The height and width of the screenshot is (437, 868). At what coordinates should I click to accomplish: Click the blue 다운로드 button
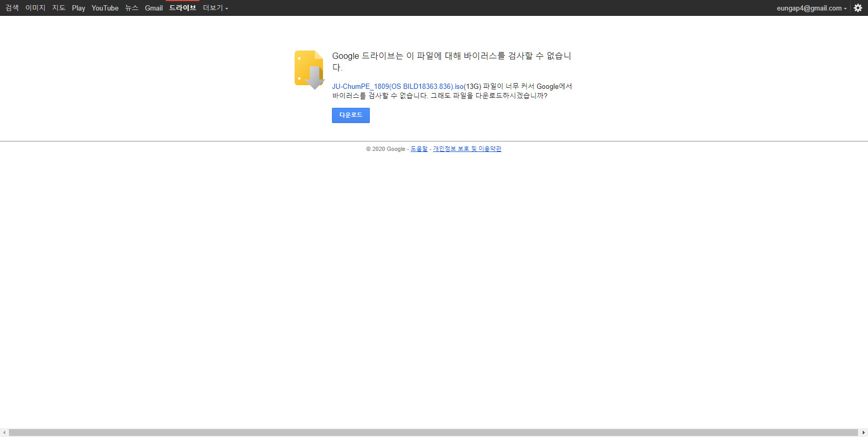click(x=351, y=115)
